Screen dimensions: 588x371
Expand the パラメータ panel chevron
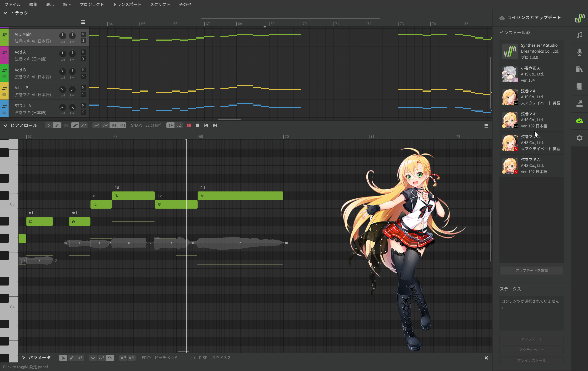[23, 358]
